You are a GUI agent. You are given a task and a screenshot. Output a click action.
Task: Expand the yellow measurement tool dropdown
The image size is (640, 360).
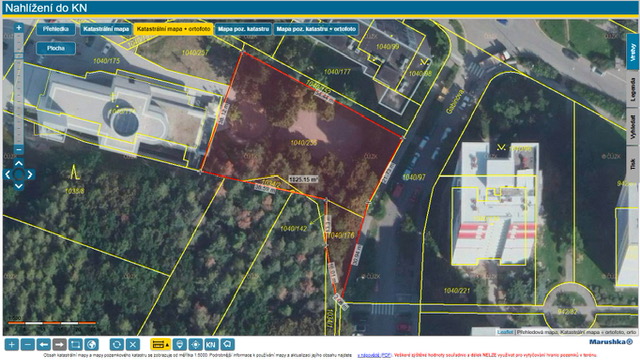pos(160,344)
